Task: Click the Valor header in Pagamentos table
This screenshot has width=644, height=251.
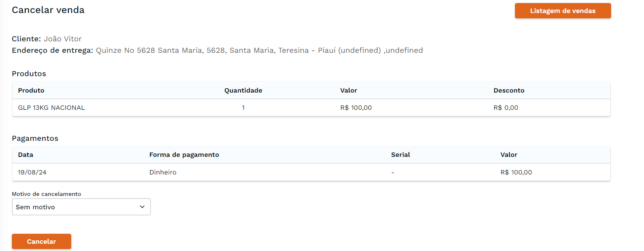Action: pos(508,155)
